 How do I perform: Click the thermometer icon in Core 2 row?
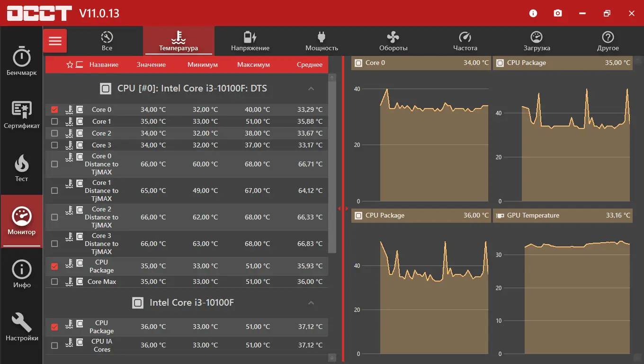[x=69, y=133]
